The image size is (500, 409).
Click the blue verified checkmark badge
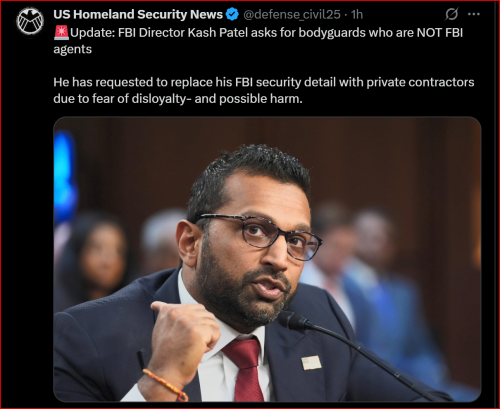click(232, 14)
